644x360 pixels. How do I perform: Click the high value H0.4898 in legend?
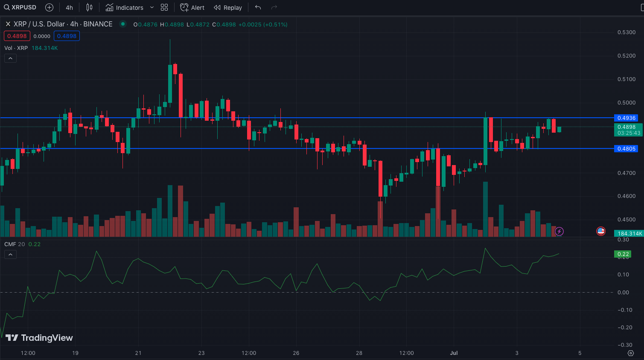(x=172, y=24)
